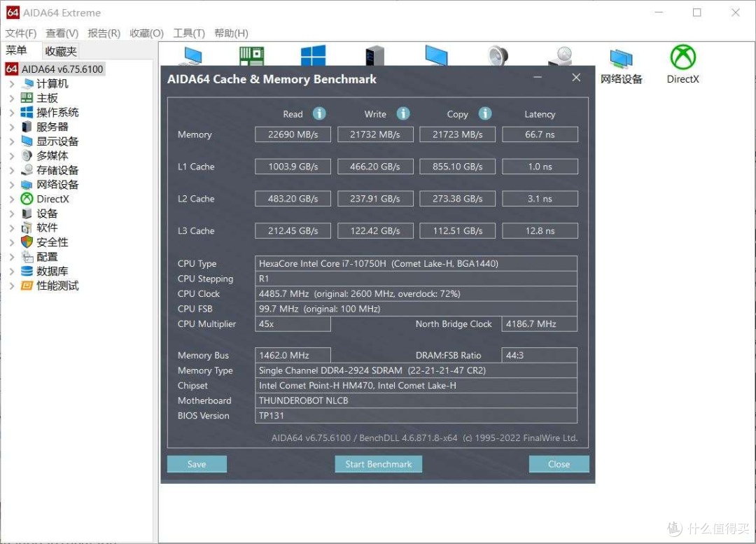Select AIDA64 v6.75.6100 root tree item
Screen dimensions: 756x544
tap(55, 69)
